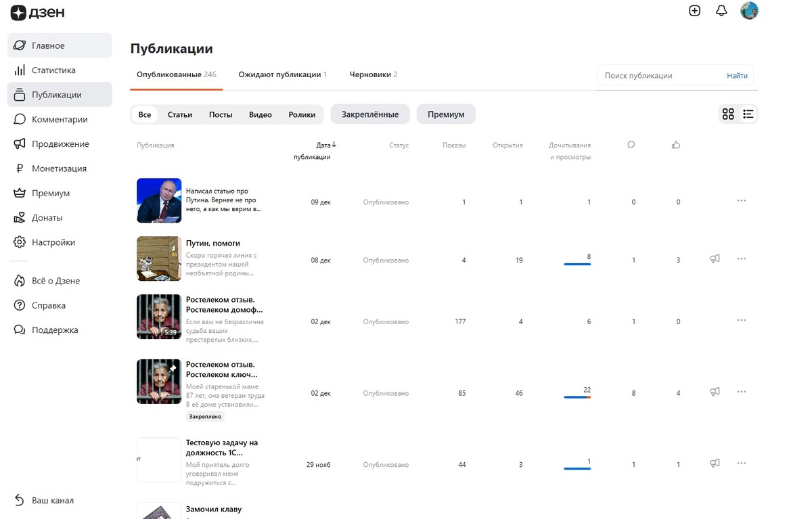Click the '29 нояб' date cell
Image resolution: width=812 pixels, height=519 pixels.
pyautogui.click(x=319, y=465)
